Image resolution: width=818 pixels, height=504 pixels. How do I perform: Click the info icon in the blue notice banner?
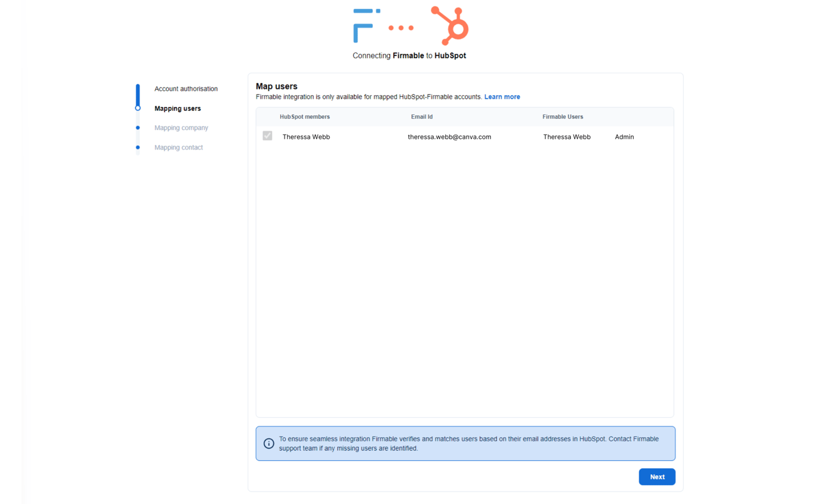pyautogui.click(x=269, y=443)
